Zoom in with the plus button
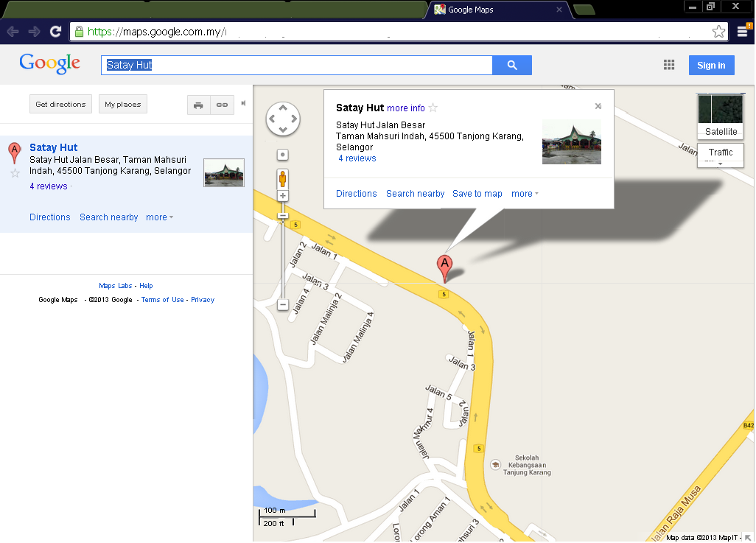This screenshot has width=756, height=543. click(x=283, y=196)
